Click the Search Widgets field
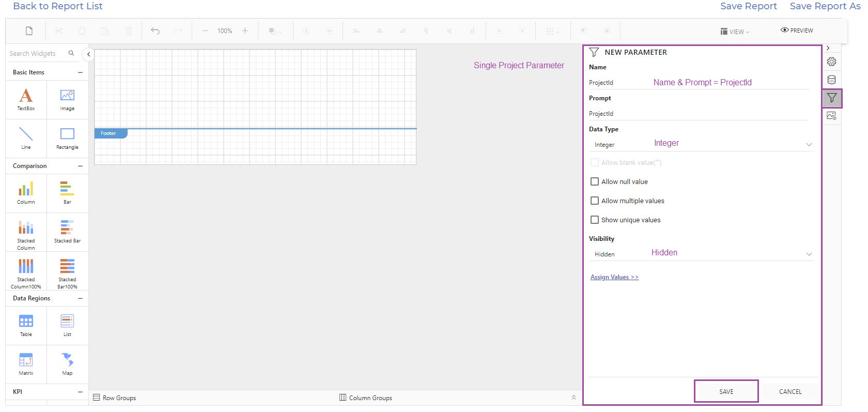 (37, 53)
